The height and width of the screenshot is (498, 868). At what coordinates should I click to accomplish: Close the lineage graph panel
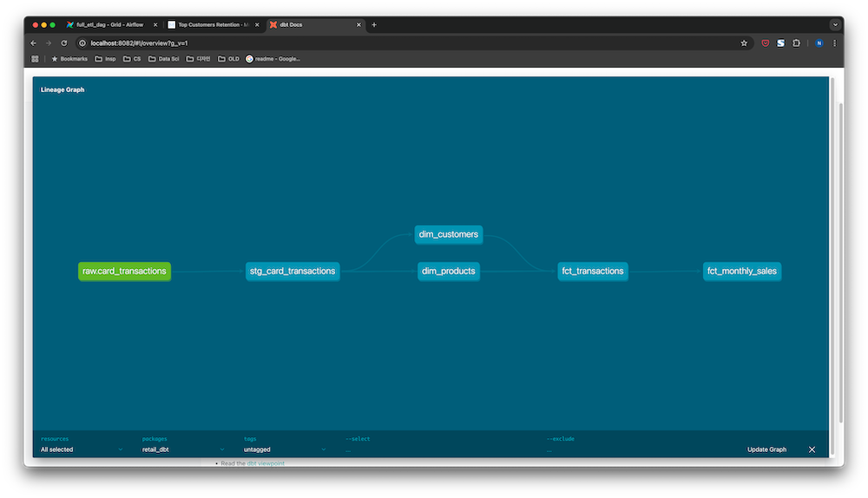tap(812, 449)
